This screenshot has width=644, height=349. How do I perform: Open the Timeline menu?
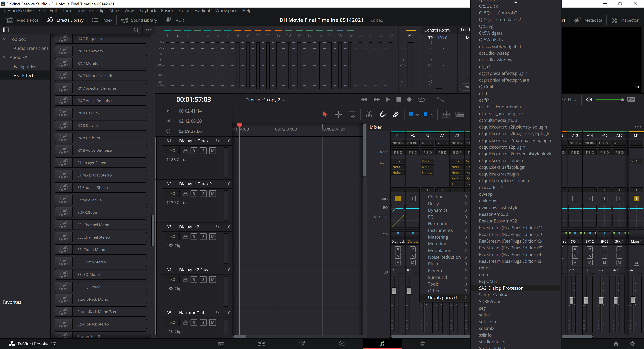pos(84,11)
